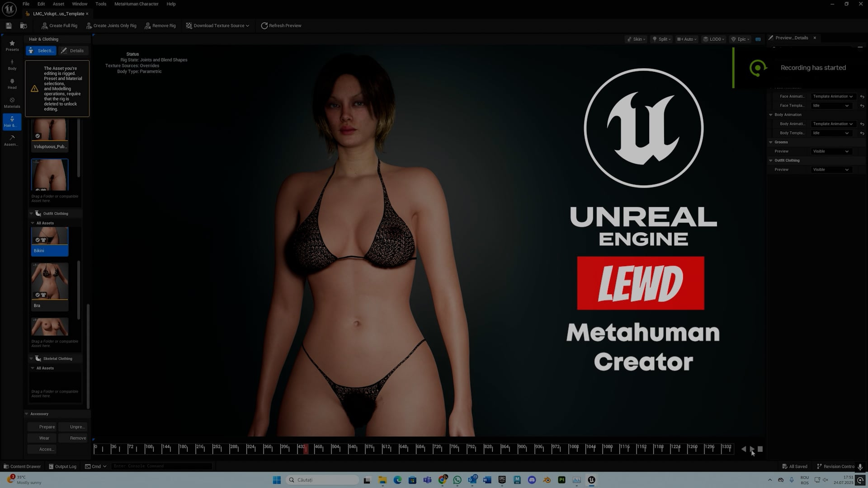Reset the Body Template property to default
The image size is (868, 488).
pos(862,133)
